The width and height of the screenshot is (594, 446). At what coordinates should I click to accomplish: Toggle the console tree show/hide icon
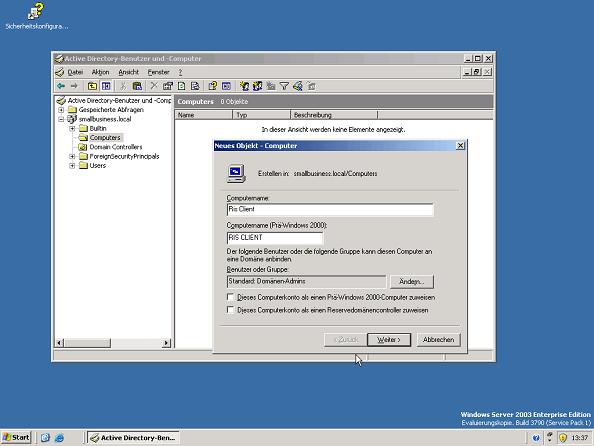coord(106,86)
